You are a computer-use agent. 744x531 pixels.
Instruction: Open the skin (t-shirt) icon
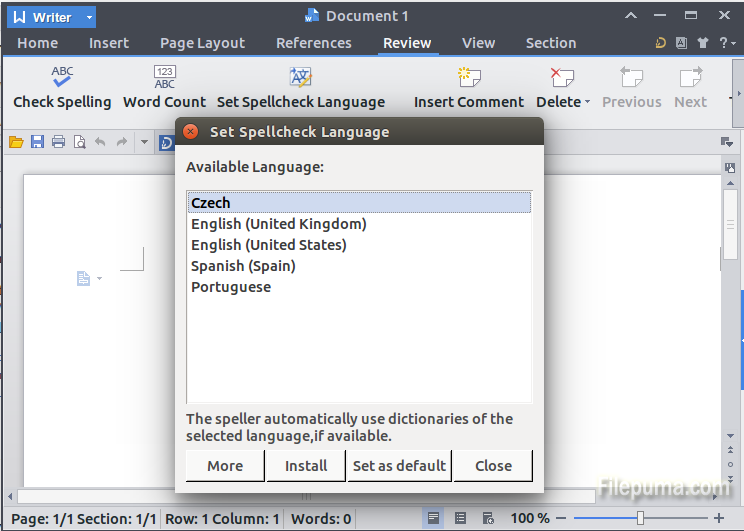click(x=703, y=43)
